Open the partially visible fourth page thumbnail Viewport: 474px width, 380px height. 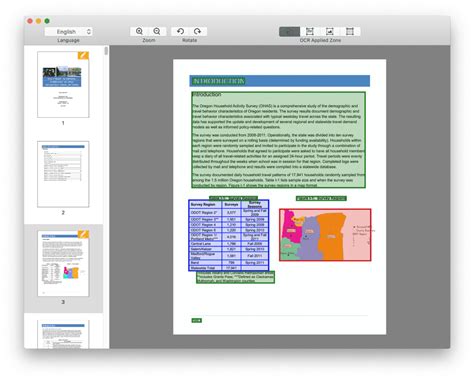(63, 334)
